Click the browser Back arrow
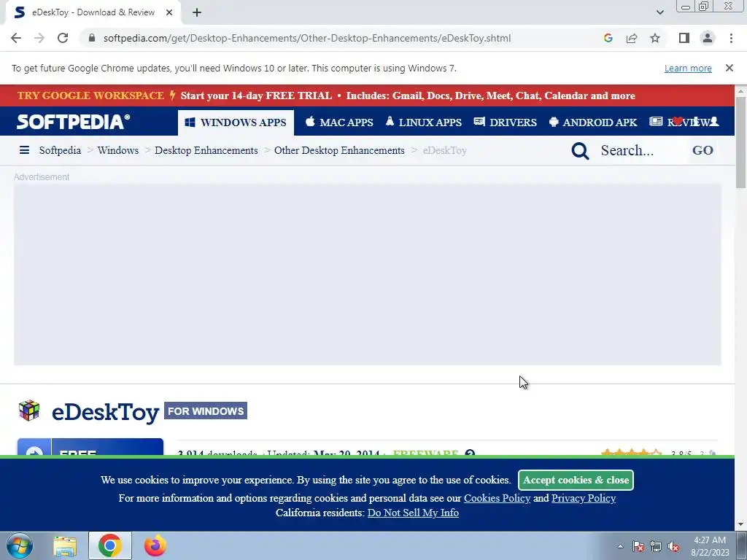747x560 pixels. pos(16,38)
